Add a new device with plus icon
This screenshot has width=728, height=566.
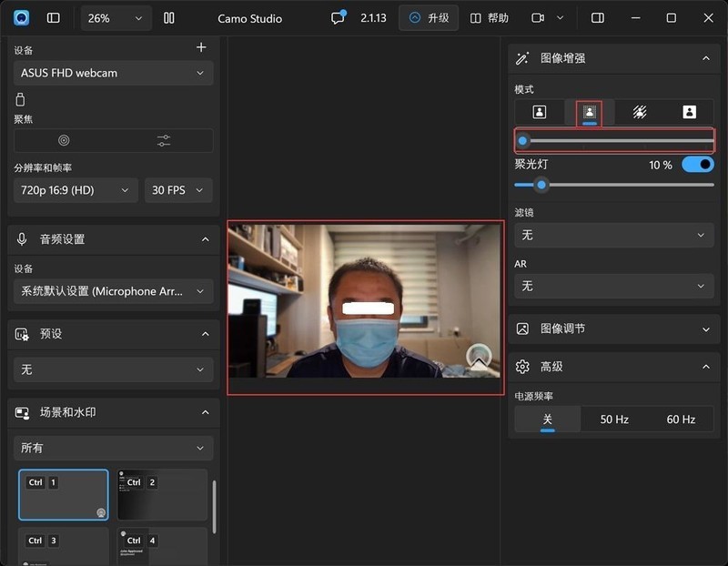pyautogui.click(x=201, y=47)
